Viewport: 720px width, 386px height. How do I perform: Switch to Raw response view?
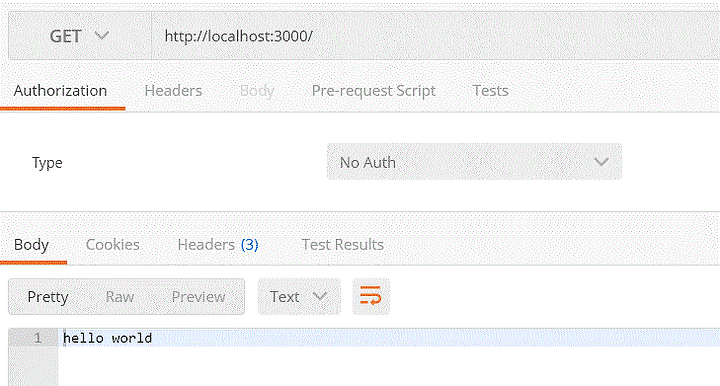pos(119,296)
